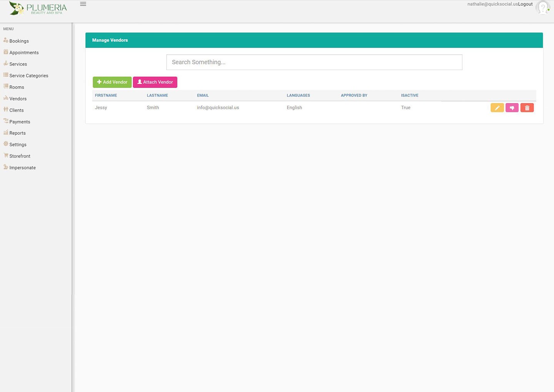Open the Payments section
Image resolution: width=554 pixels, height=392 pixels.
coord(20,122)
